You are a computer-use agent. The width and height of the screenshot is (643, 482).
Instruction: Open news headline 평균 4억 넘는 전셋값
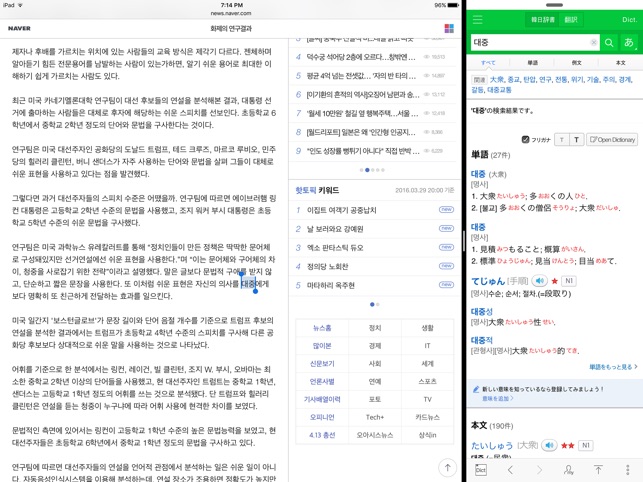(x=361, y=76)
